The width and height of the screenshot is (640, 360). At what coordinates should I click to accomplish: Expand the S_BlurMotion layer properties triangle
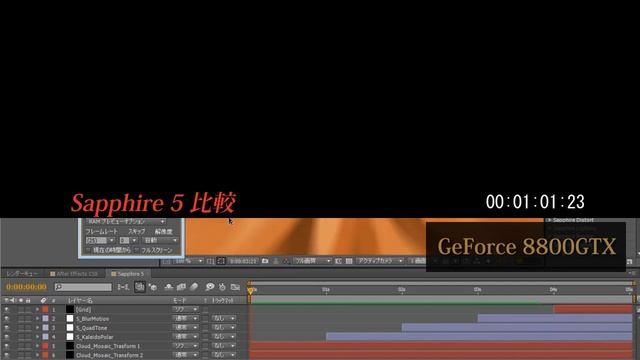37,319
